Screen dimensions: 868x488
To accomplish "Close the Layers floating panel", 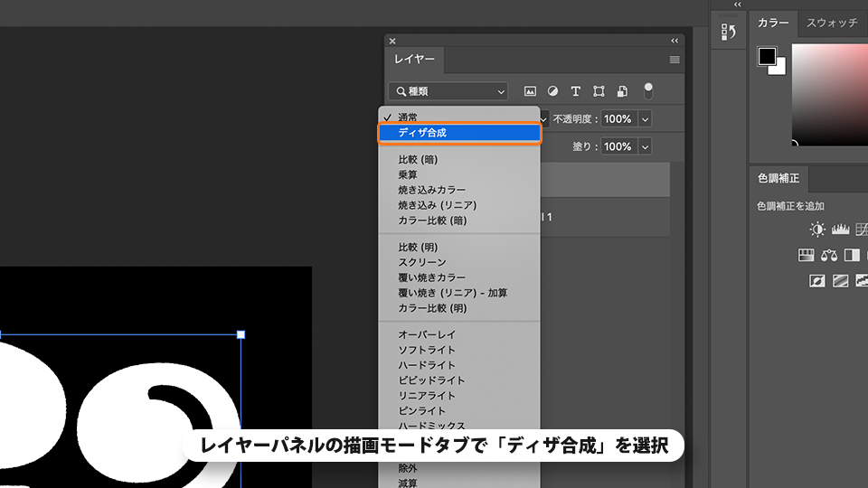I will click(x=392, y=41).
